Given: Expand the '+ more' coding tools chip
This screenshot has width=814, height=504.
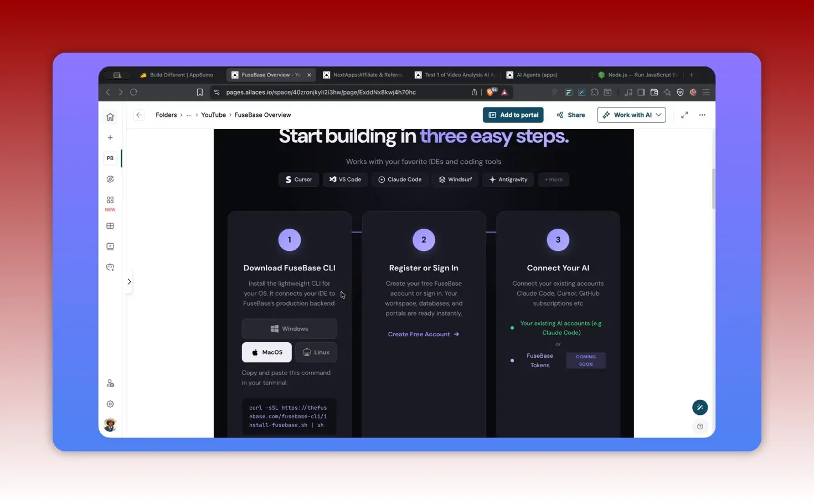Looking at the screenshot, I should coord(553,179).
